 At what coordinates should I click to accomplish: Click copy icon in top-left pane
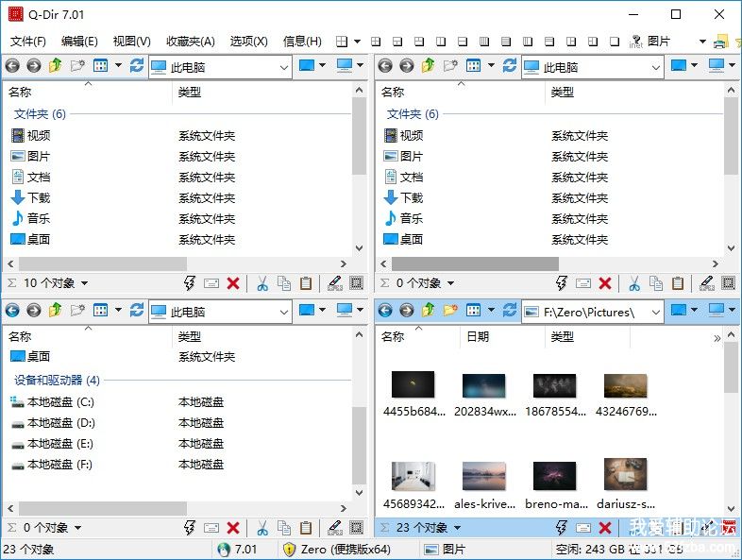[284, 283]
